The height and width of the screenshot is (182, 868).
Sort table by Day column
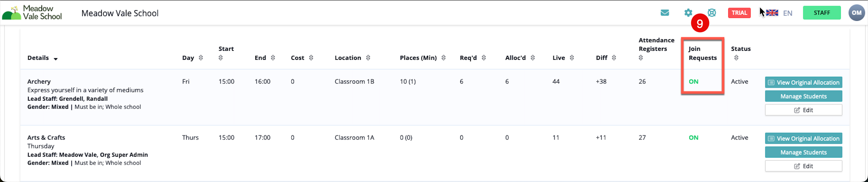click(x=201, y=58)
